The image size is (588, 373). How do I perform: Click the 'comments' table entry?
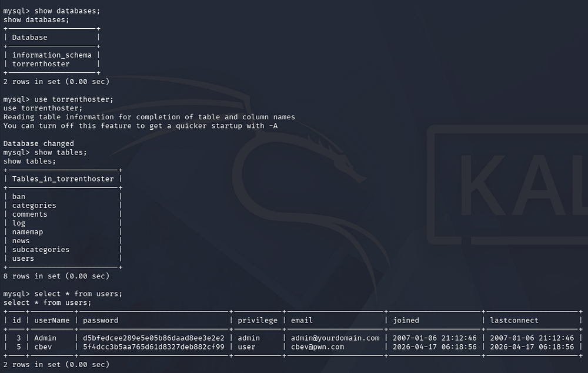tap(30, 214)
